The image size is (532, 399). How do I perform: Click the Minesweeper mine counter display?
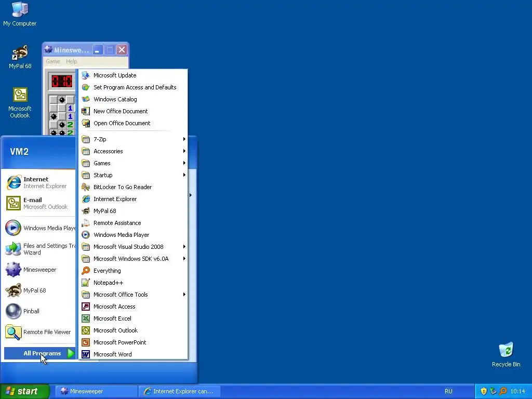coord(62,82)
